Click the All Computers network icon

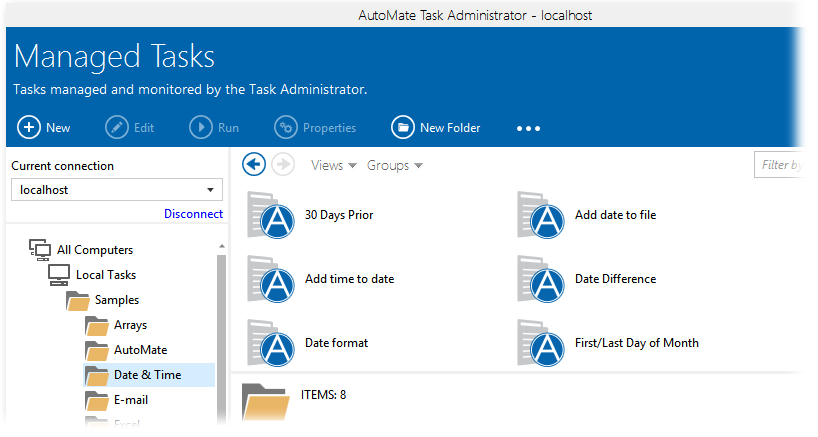tap(40, 250)
